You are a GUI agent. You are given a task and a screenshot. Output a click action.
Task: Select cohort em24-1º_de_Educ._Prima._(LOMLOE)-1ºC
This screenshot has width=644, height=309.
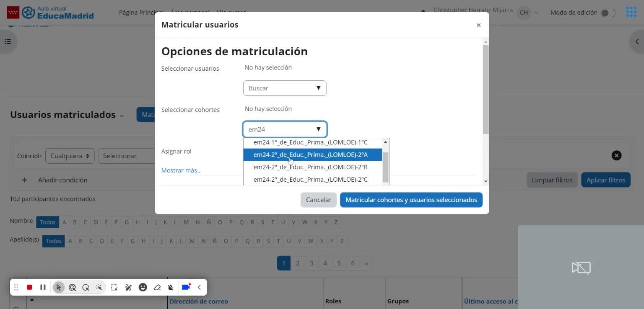pos(313,142)
